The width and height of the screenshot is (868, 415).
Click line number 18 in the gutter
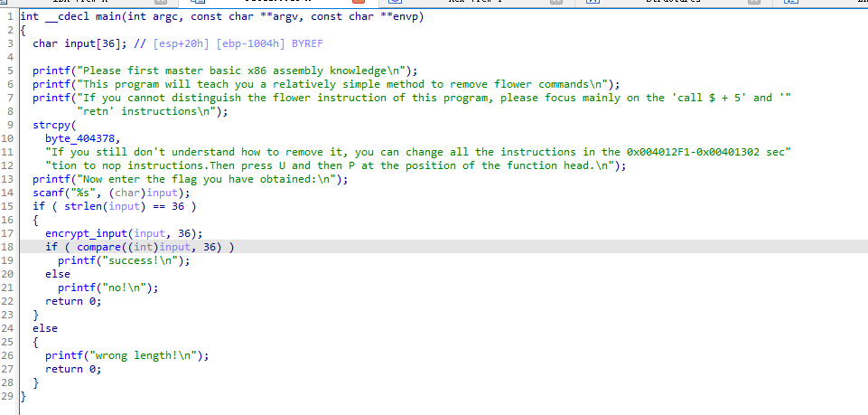click(7, 247)
